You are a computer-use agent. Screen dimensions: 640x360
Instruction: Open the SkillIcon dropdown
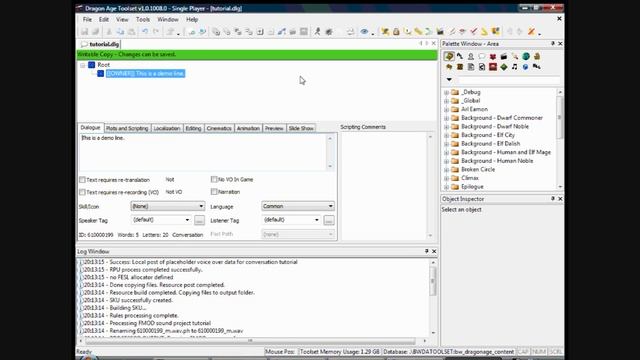click(x=168, y=206)
